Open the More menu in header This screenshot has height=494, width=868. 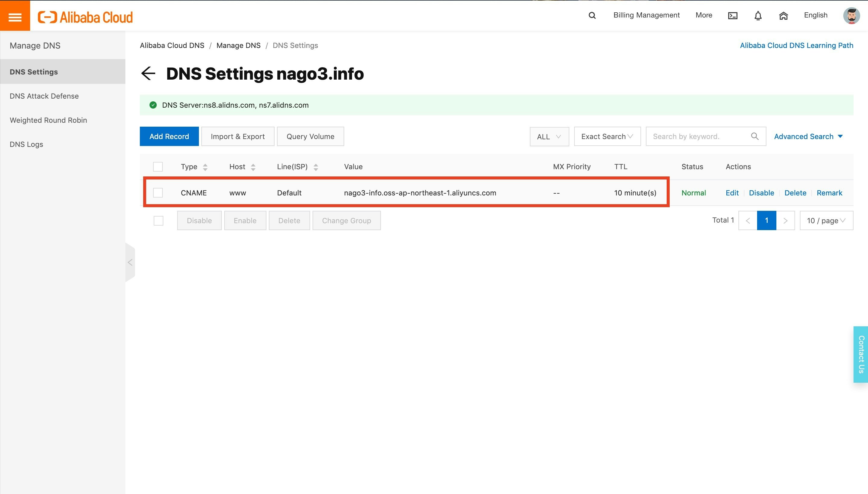click(703, 15)
